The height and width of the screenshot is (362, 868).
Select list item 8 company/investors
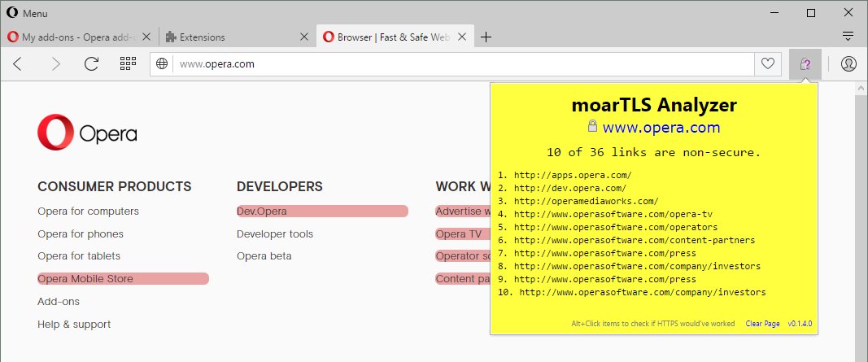[637, 266]
